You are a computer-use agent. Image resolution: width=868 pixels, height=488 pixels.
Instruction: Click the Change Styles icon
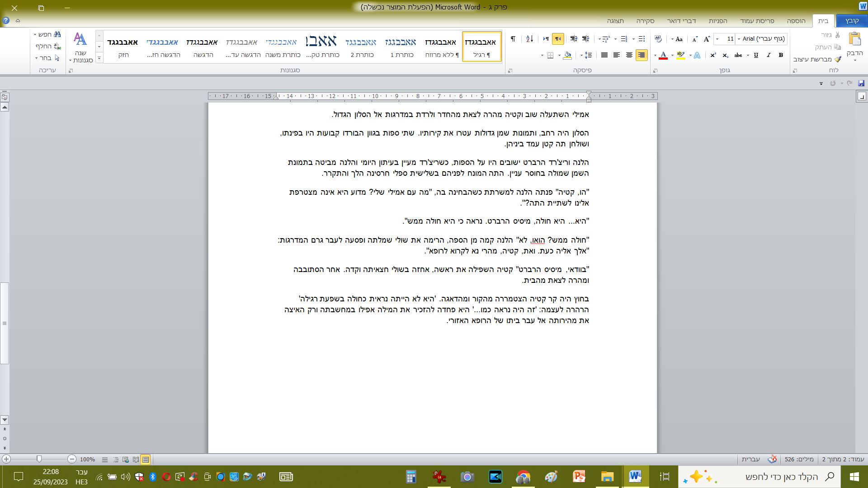[80, 39]
